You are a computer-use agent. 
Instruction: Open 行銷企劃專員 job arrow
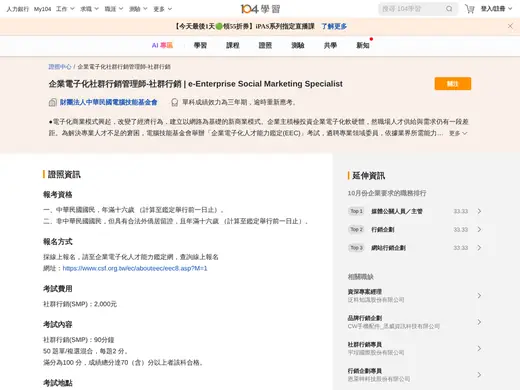(x=479, y=375)
